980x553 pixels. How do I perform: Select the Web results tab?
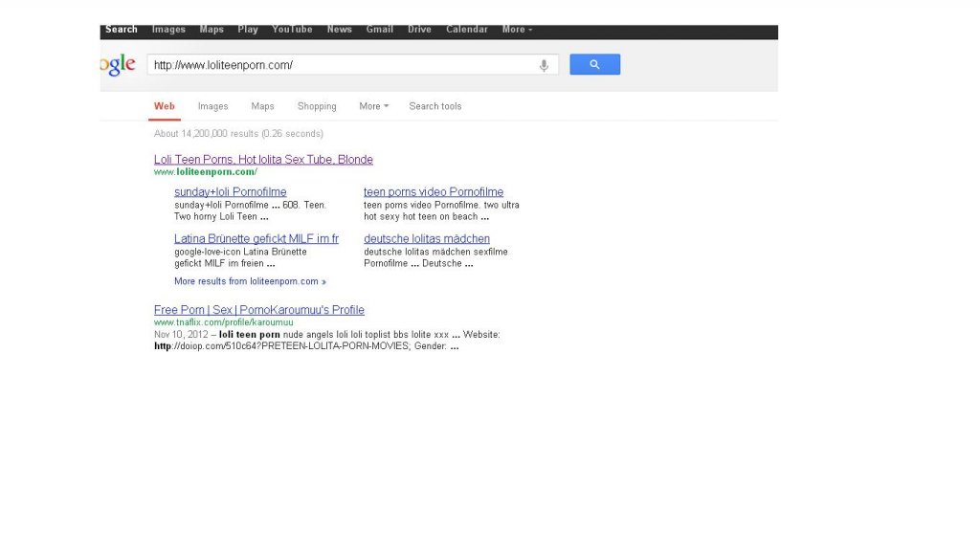(165, 106)
